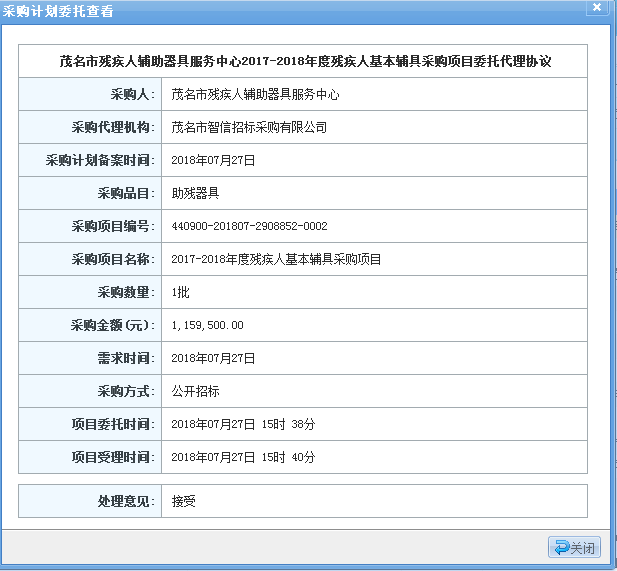Viewport: 617px width, 571px height.
Task: Click the 采购数量 label
Action: click(126, 292)
